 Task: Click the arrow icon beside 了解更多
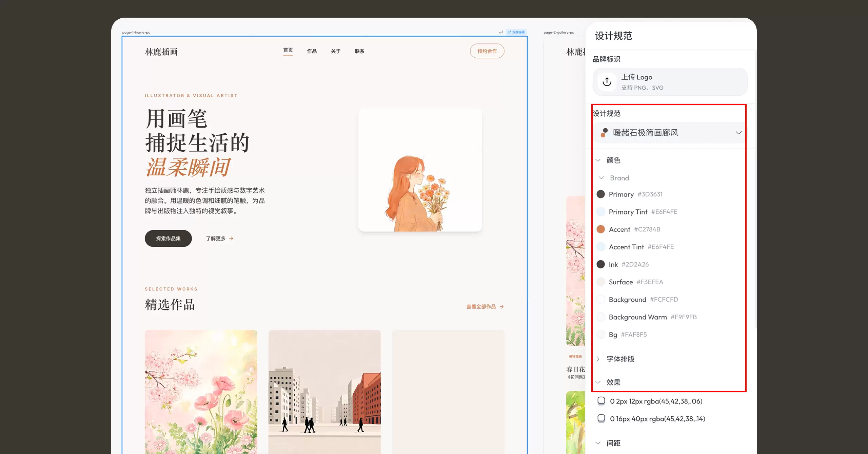pyautogui.click(x=231, y=239)
